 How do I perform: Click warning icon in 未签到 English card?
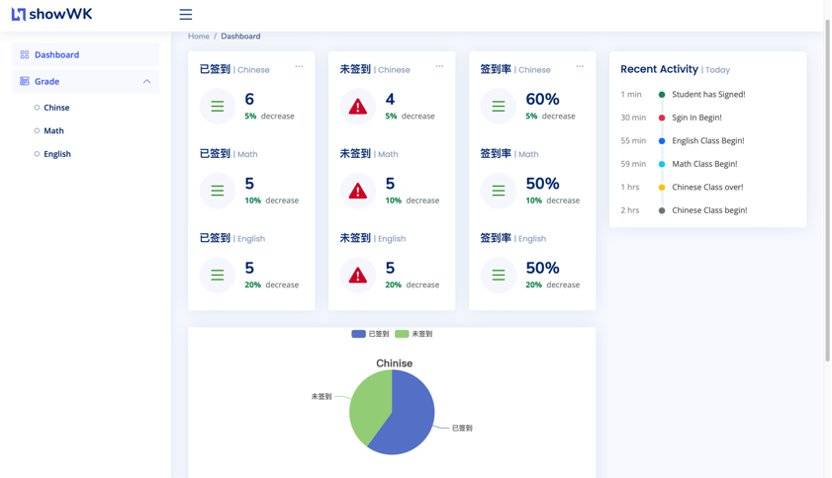tap(358, 275)
